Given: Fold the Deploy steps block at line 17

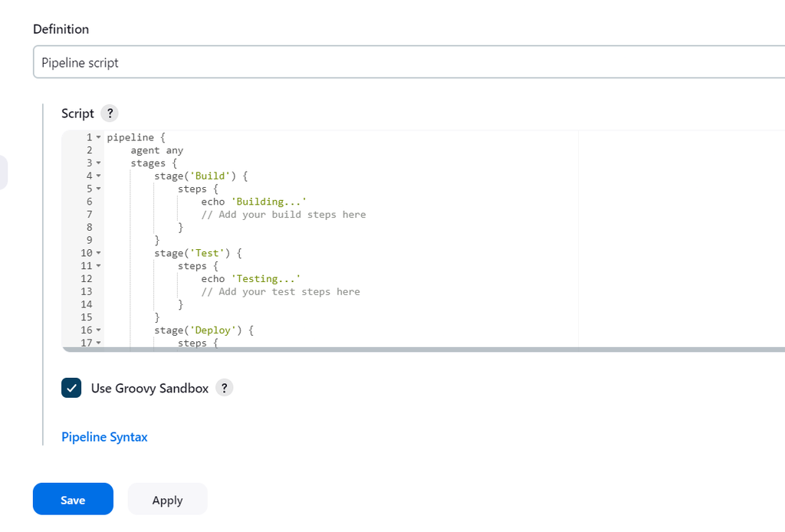Looking at the screenshot, I should click(x=98, y=343).
